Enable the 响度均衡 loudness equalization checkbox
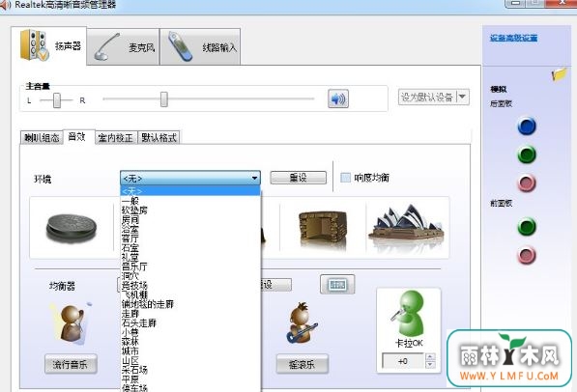 point(346,178)
